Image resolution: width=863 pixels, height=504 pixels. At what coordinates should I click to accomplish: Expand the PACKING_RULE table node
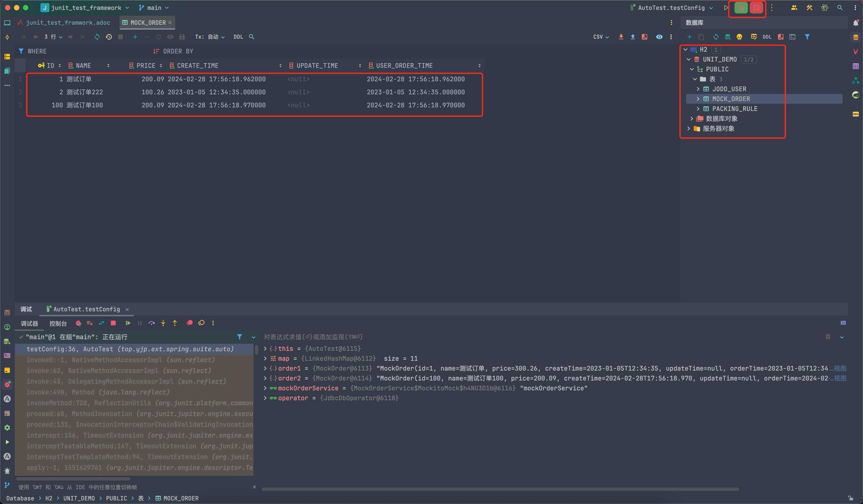click(698, 109)
